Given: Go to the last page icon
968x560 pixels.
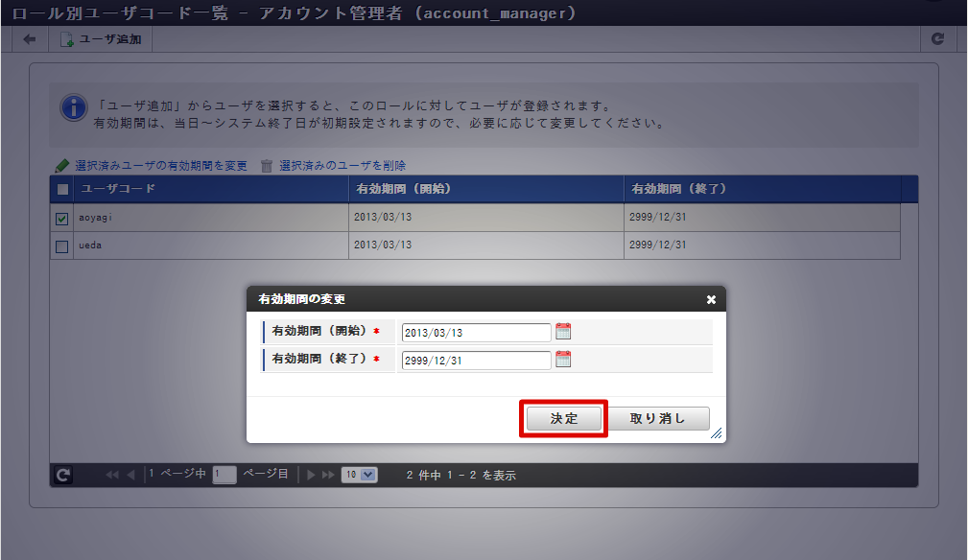Looking at the screenshot, I should [x=328, y=475].
